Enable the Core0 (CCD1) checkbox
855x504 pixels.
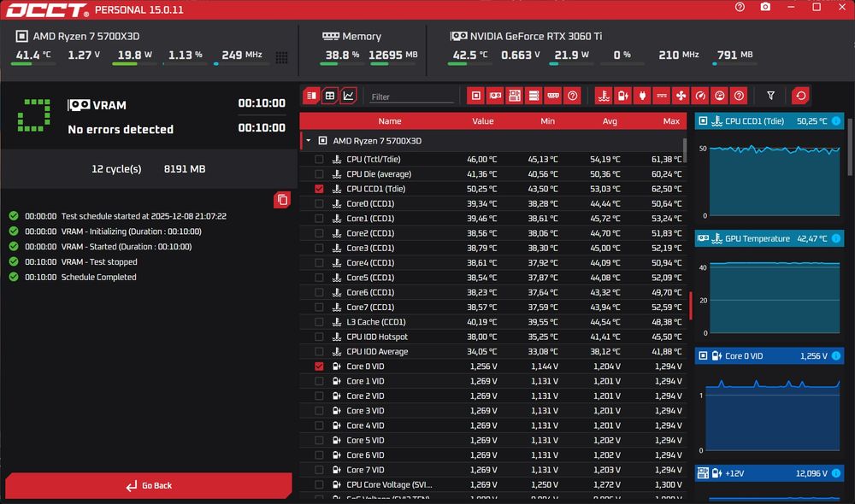click(319, 203)
